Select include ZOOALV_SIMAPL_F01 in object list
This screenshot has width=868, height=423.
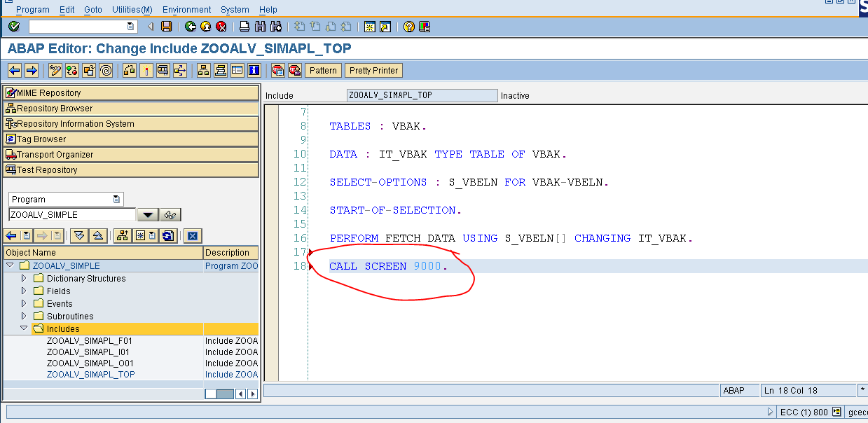click(x=89, y=340)
